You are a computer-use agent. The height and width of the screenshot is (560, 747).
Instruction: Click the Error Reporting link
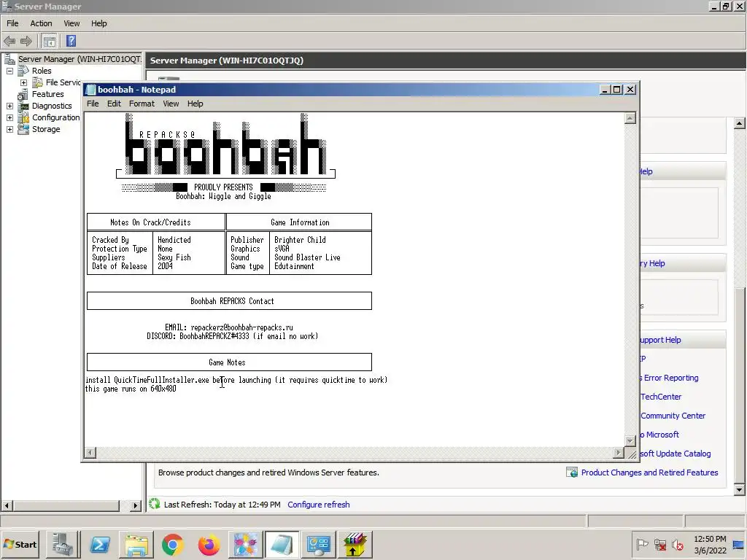671,378
